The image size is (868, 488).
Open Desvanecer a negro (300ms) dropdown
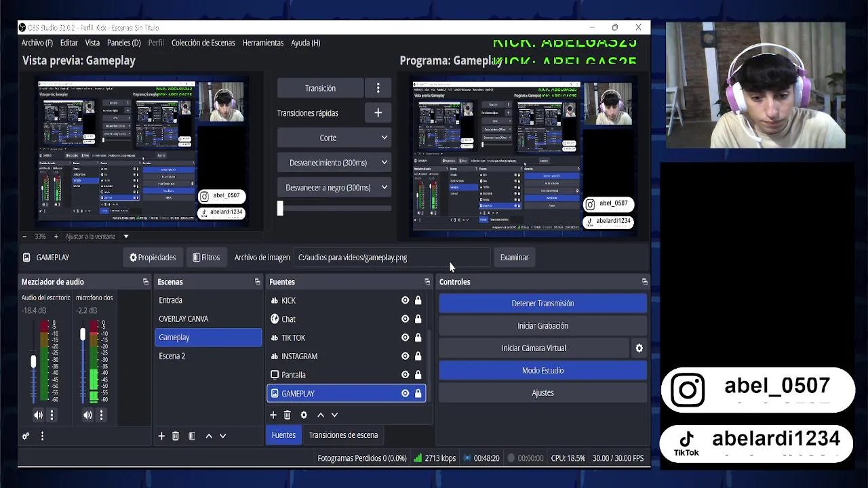(334, 188)
